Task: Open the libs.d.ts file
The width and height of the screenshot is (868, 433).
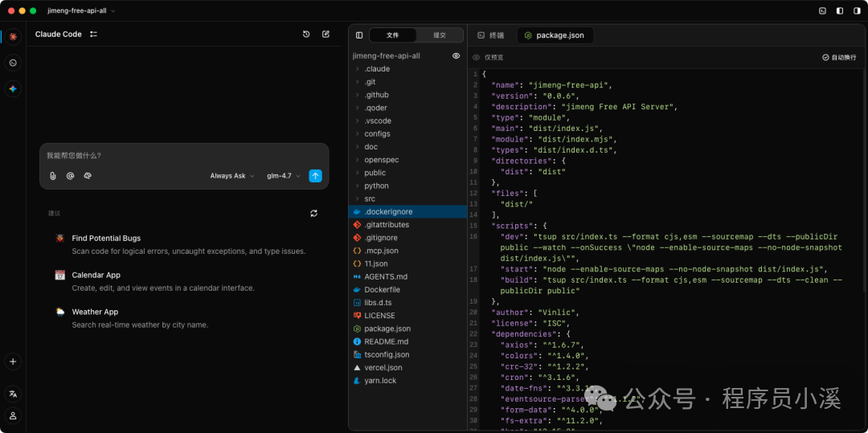Action: click(x=407, y=303)
